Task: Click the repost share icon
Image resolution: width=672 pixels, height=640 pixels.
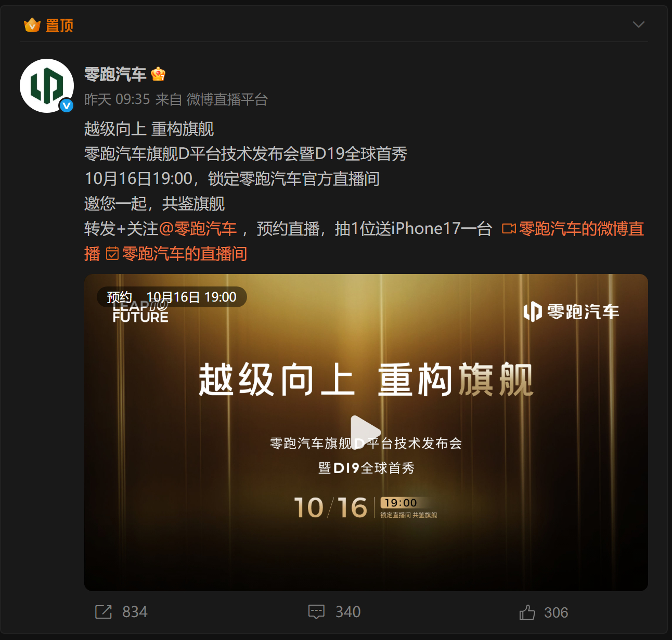Action: click(x=104, y=612)
